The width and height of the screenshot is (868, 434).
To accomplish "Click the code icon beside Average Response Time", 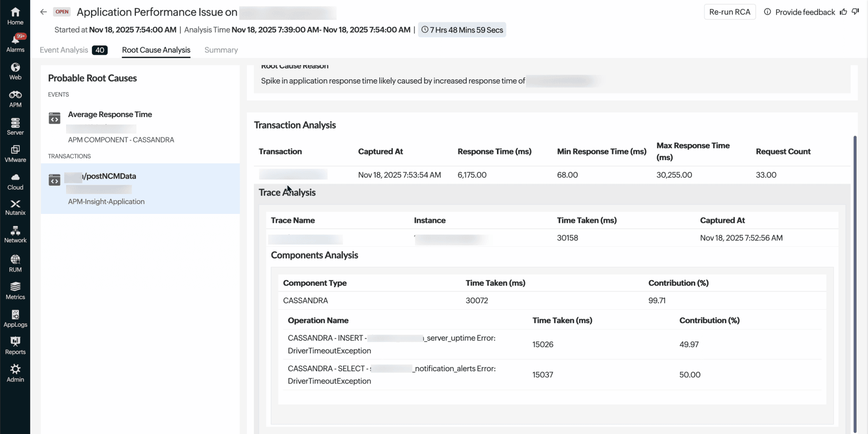I will (x=55, y=118).
